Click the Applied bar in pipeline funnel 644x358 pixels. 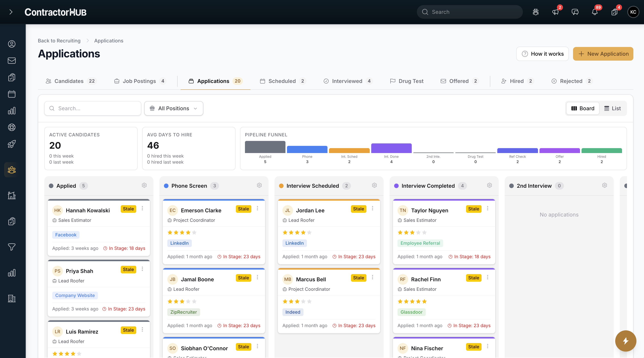pyautogui.click(x=265, y=147)
